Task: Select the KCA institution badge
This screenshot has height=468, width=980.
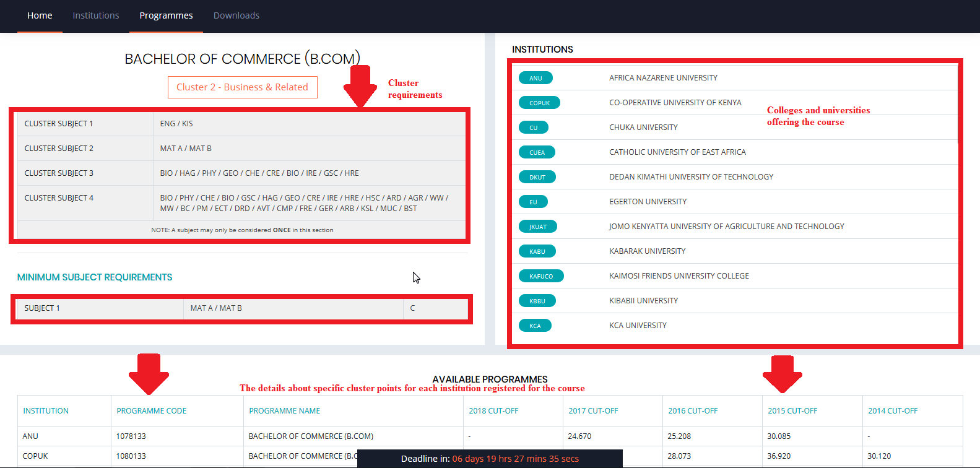Action: pos(535,326)
